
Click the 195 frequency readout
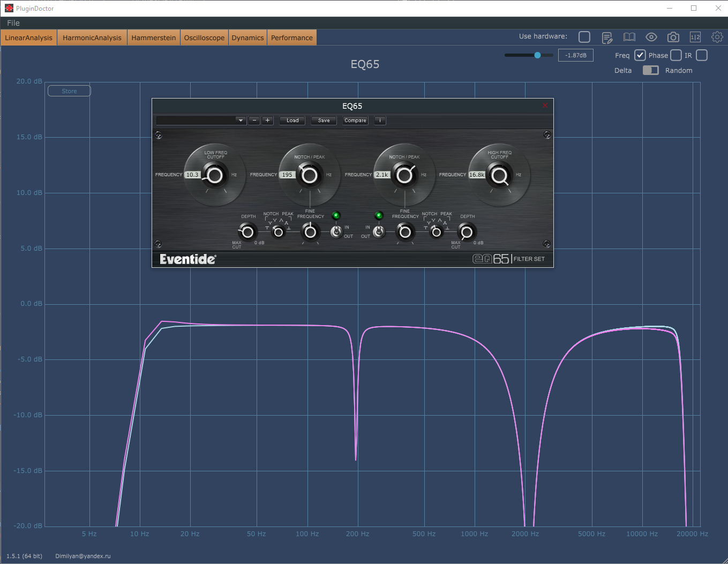click(x=287, y=175)
